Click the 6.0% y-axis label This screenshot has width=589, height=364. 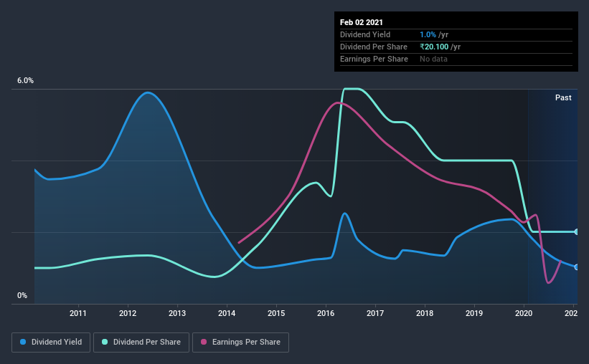coord(25,81)
